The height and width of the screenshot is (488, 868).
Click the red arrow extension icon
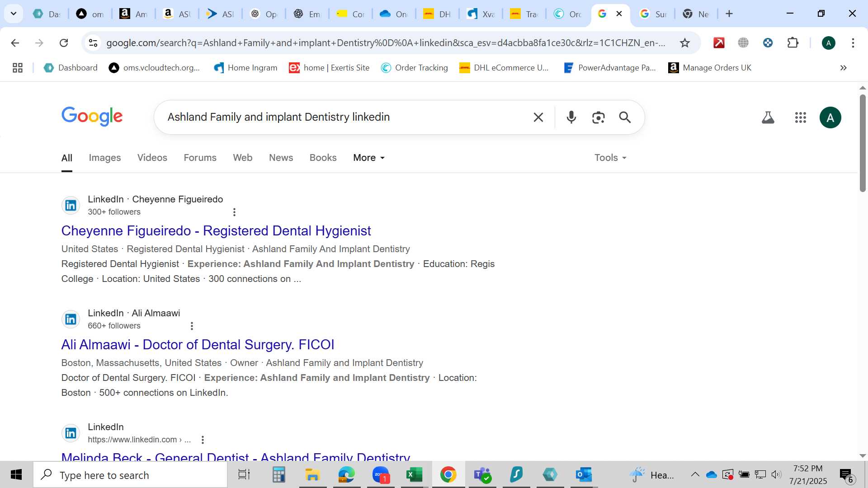pyautogui.click(x=719, y=43)
